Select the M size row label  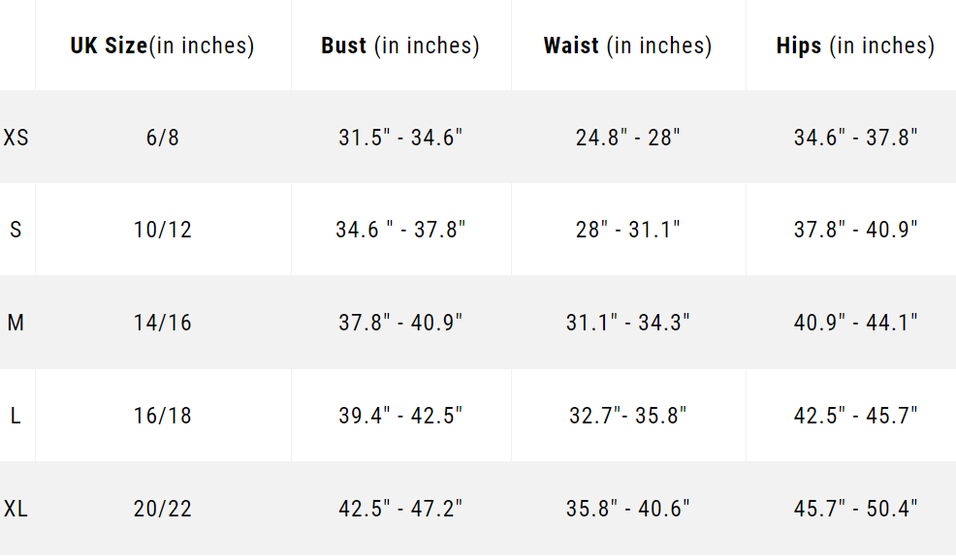tap(16, 323)
